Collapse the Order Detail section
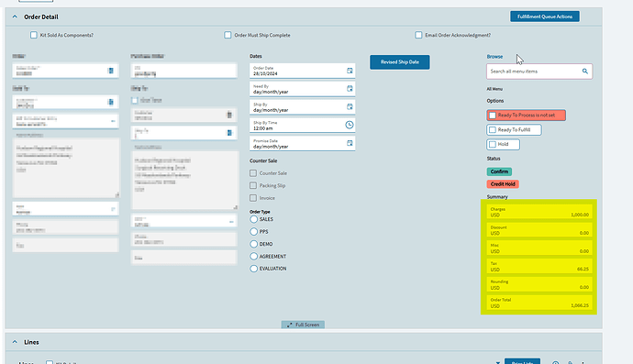 15,17
